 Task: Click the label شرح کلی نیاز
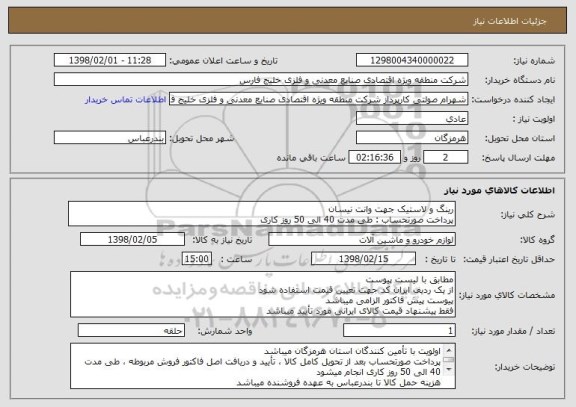click(x=528, y=215)
